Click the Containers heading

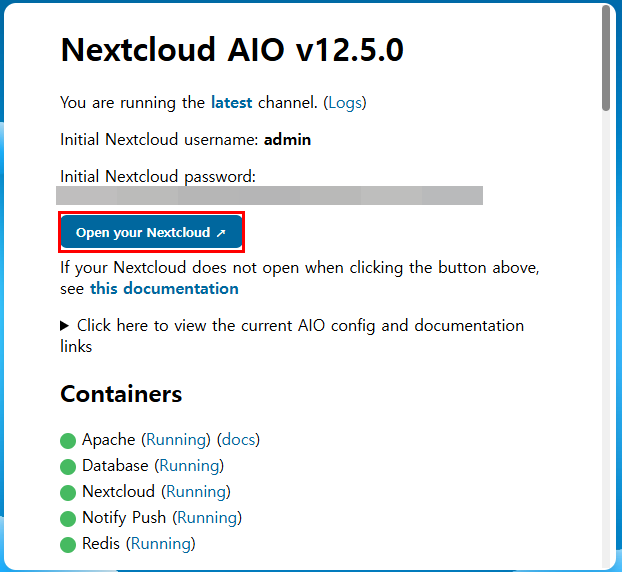point(121,393)
